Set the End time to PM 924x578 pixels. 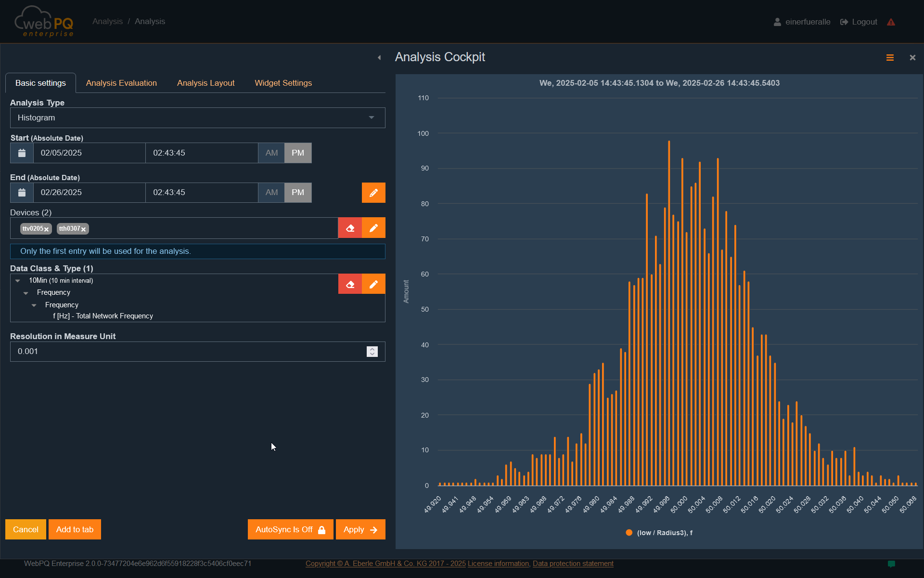[298, 193]
